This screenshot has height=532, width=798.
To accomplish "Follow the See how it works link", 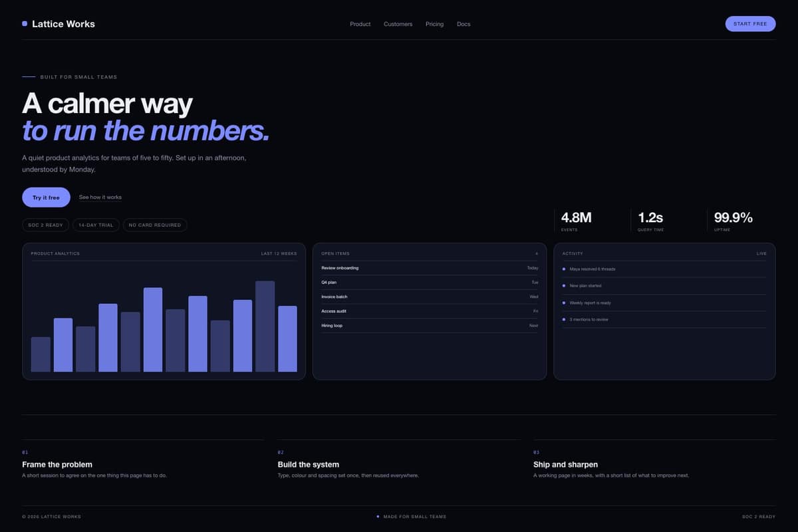I will click(100, 198).
